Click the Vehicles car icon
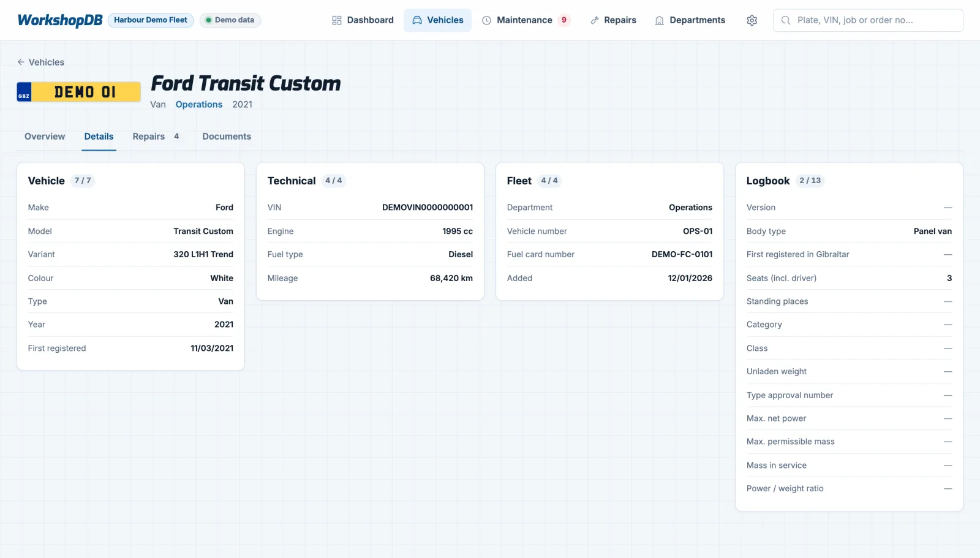Viewport: 980px width, 558px height. [x=417, y=20]
